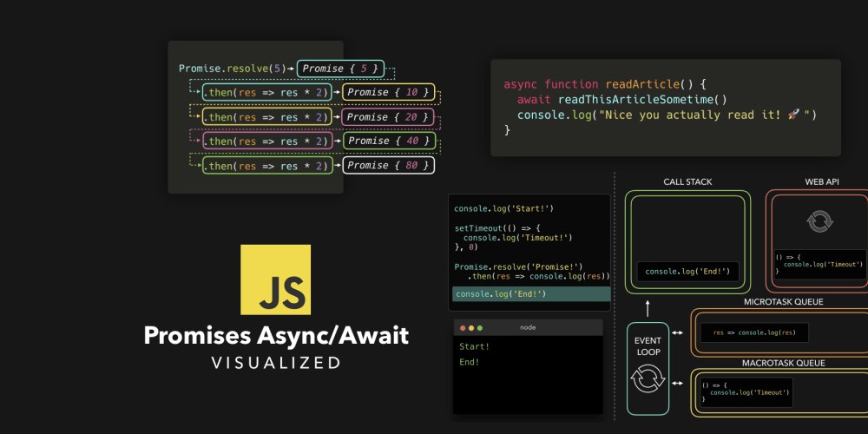The width and height of the screenshot is (868, 434).
Task: Click "res => console.log(res)" in Microtask Queue
Action: pos(754,332)
